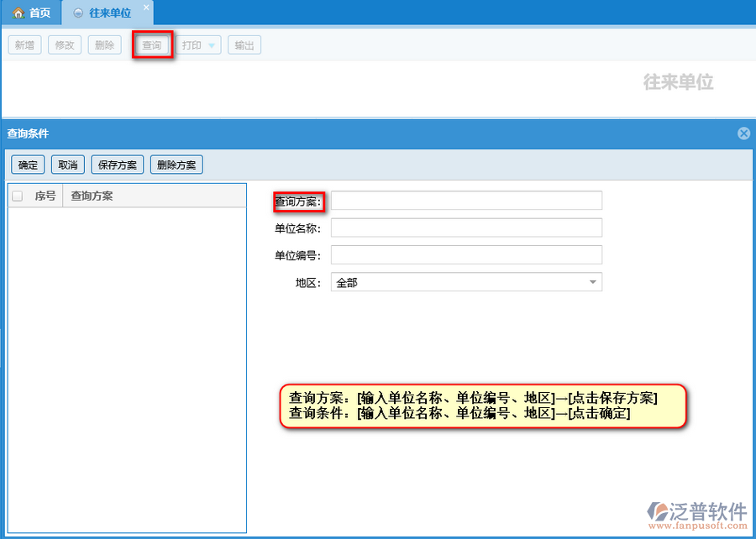Click the home icon on 首页 tab
The height and width of the screenshot is (539, 756).
[18, 13]
